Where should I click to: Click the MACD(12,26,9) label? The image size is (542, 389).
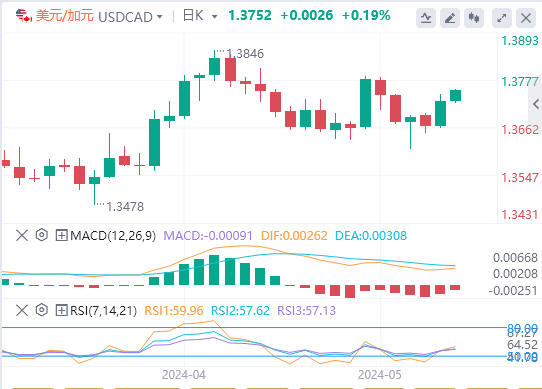[x=113, y=236]
